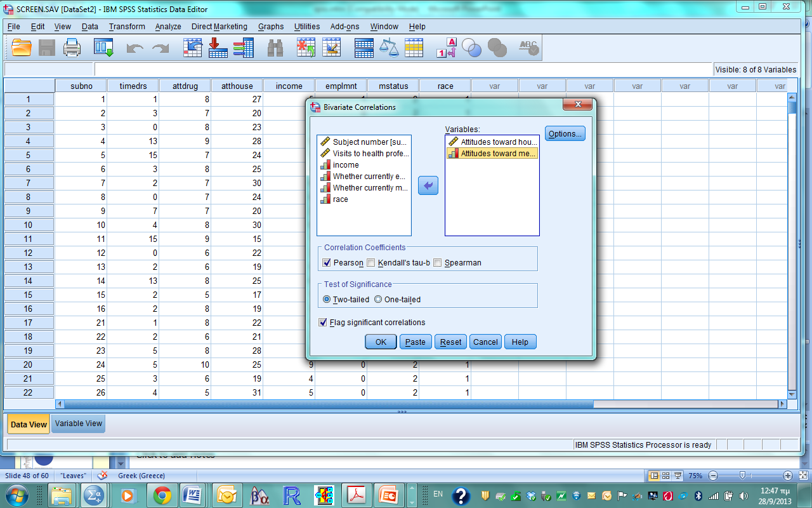The width and height of the screenshot is (812, 508).
Task: Click the Reset button in the dialog
Action: [451, 342]
